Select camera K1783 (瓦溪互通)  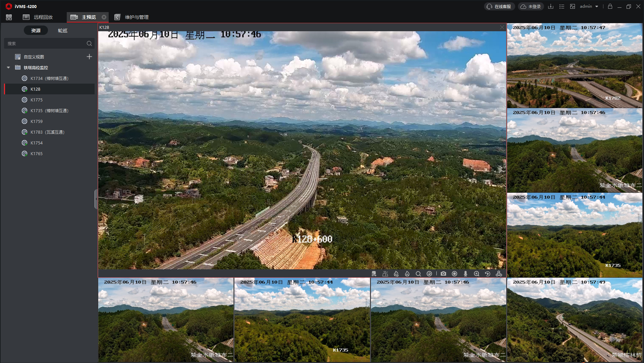coord(49,132)
